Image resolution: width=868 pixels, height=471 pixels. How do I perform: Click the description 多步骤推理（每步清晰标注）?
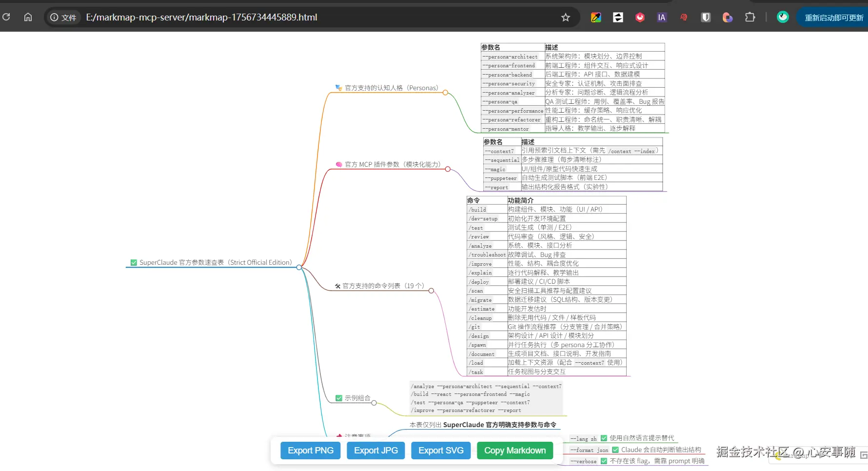pos(563,159)
